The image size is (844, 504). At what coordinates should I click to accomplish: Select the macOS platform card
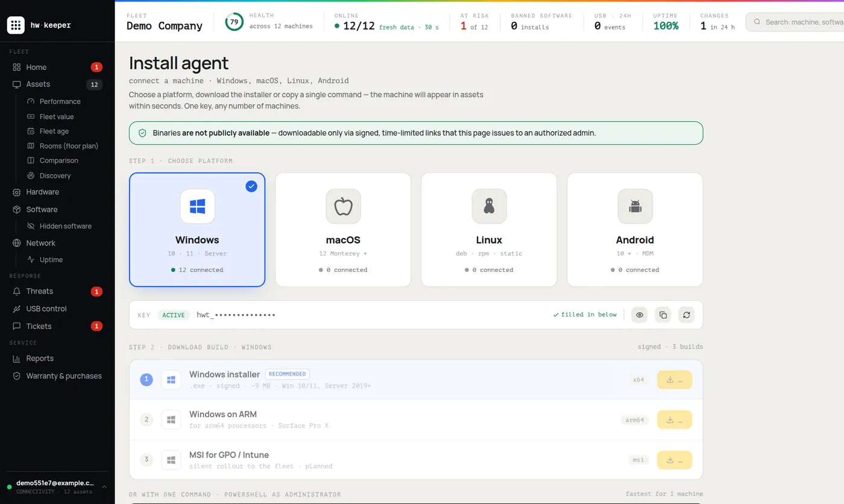click(x=343, y=230)
